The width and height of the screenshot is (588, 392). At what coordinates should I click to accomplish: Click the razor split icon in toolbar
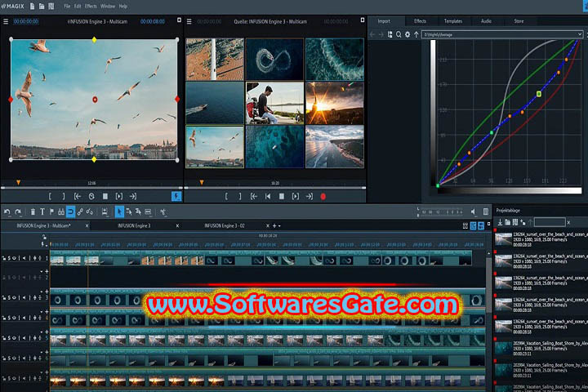163,212
